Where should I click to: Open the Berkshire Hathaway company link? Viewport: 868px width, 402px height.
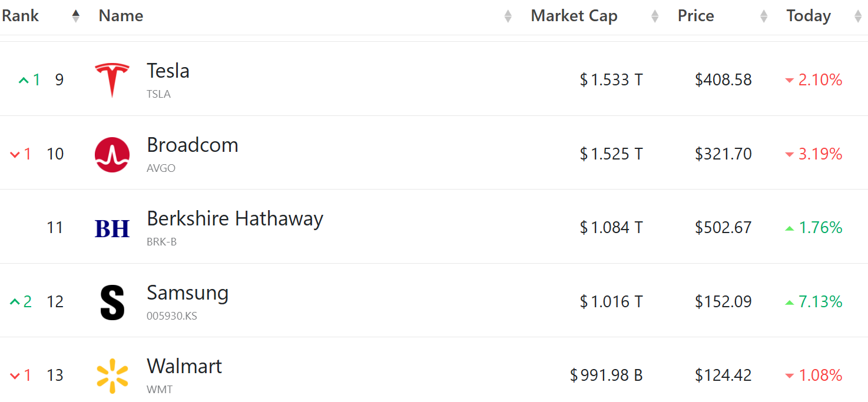[x=235, y=219]
